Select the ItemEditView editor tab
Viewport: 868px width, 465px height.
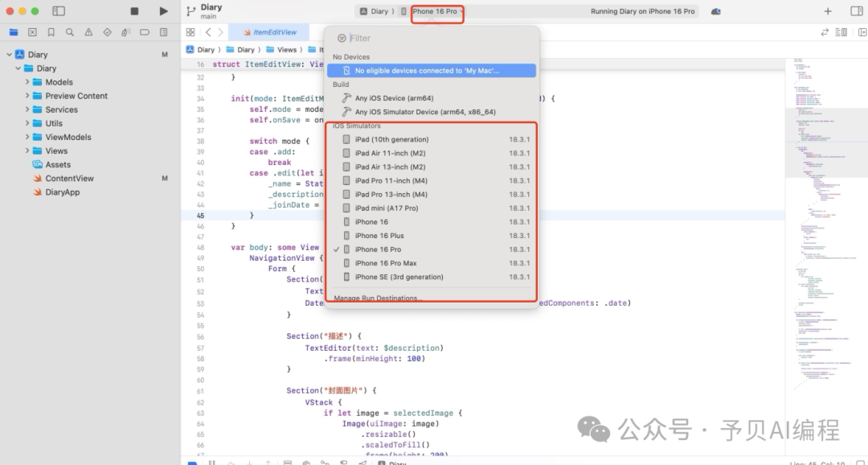click(x=269, y=32)
